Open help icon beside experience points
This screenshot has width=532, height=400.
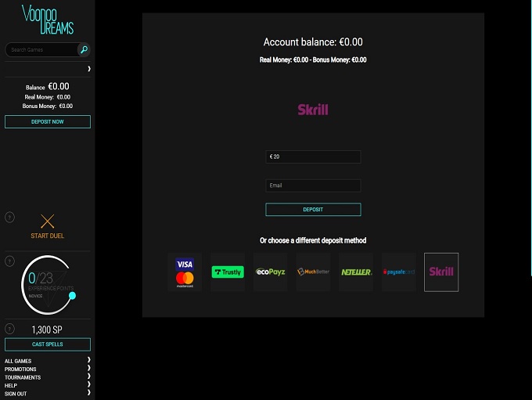point(9,261)
